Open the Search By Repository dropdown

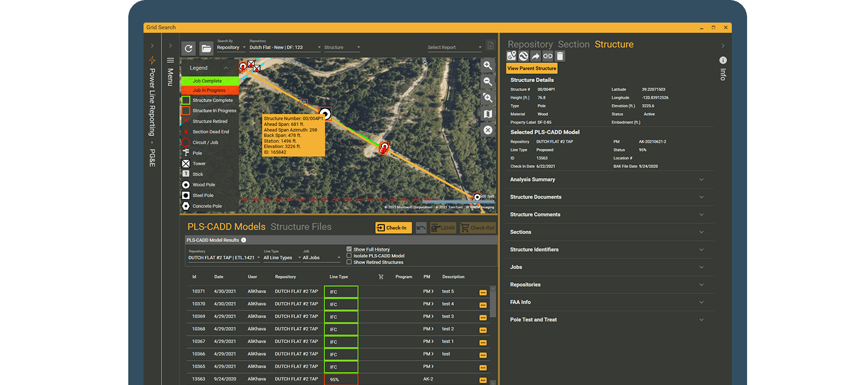231,47
